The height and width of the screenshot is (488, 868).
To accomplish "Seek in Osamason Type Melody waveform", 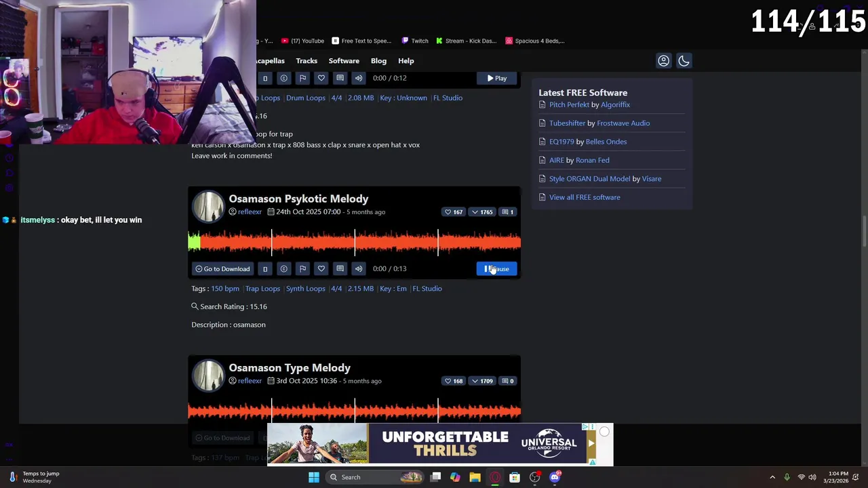I will [355, 411].
